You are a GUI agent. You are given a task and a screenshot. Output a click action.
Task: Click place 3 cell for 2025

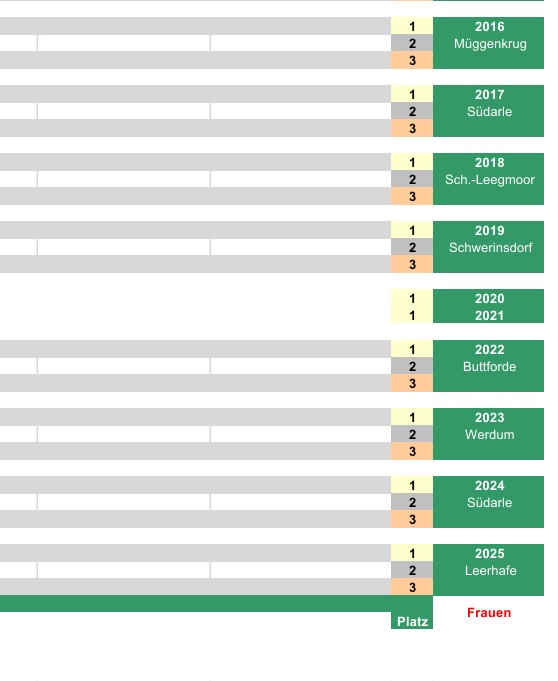tap(412, 587)
